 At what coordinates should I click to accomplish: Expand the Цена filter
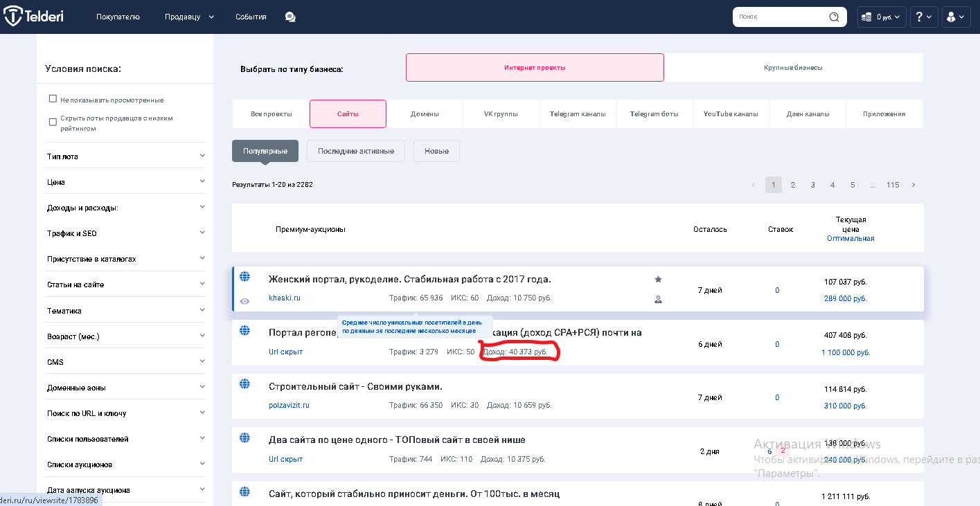125,181
